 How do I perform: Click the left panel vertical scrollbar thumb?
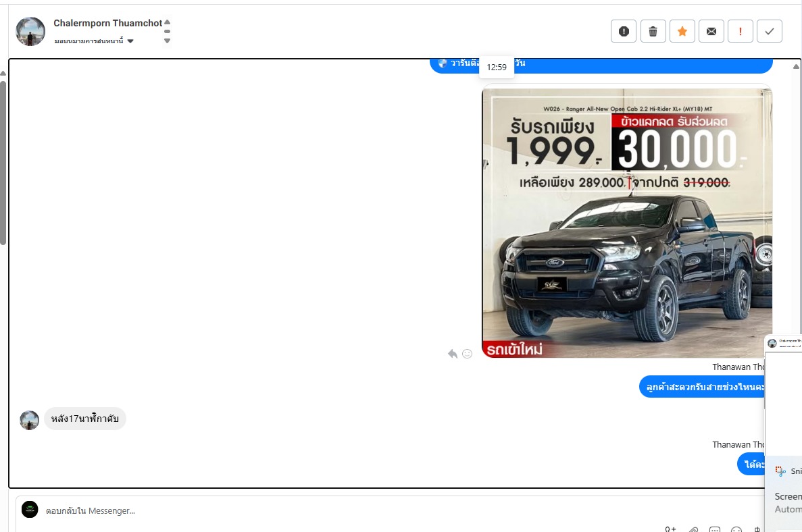[x=3, y=163]
